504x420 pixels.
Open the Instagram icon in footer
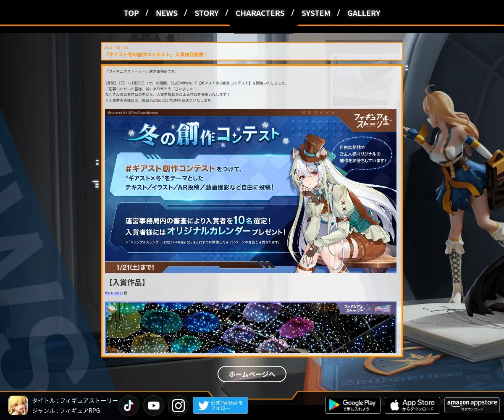(x=178, y=405)
